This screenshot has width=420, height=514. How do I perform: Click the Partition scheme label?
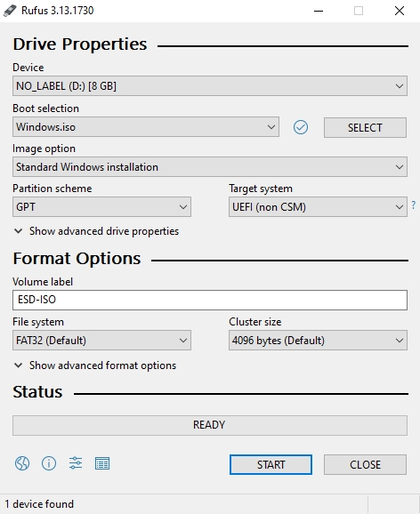(x=52, y=189)
